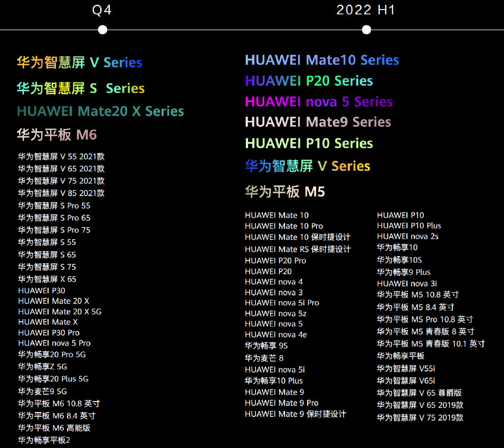Select the HUAWEI P30 entry
This screenshot has width=504, height=448.
42,291
